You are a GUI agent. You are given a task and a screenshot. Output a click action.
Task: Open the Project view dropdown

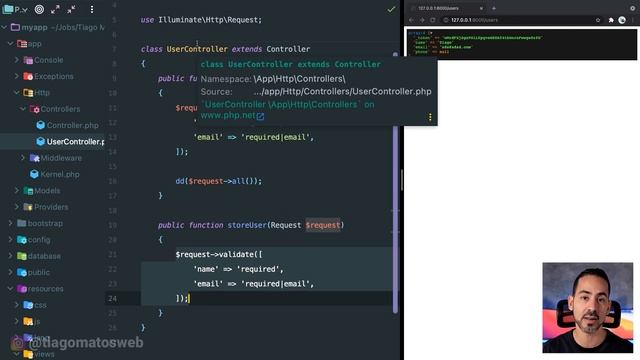click(x=15, y=9)
